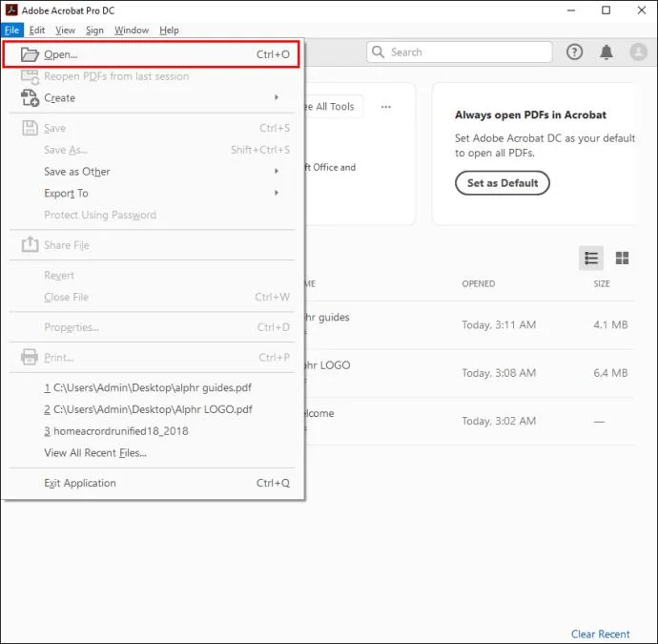Click the magnifying glass search icon

click(x=378, y=52)
